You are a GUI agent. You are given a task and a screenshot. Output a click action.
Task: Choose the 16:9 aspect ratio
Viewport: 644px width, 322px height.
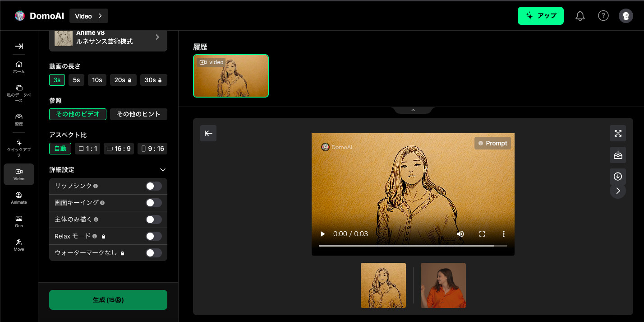119,149
